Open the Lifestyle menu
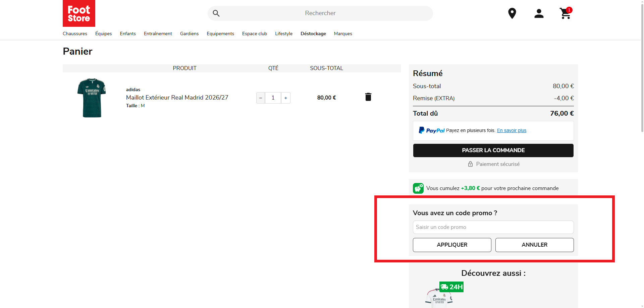Screen dimensions: 644x308 click(x=284, y=34)
